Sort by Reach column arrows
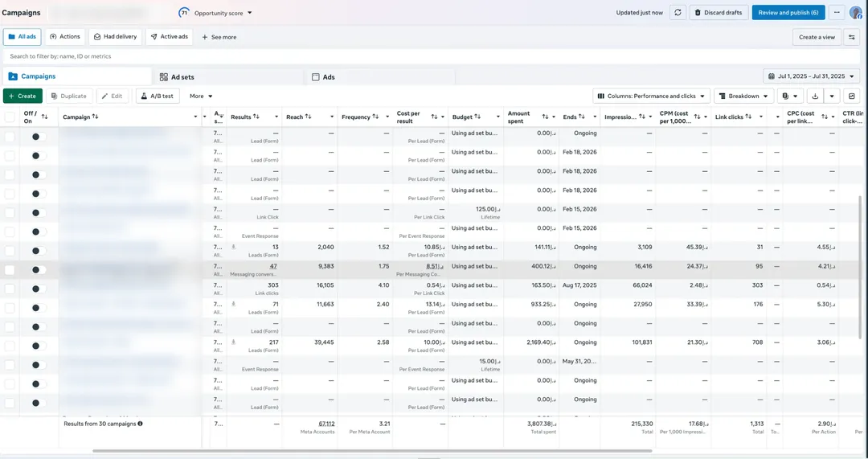Image resolution: width=868 pixels, height=459 pixels. point(309,117)
